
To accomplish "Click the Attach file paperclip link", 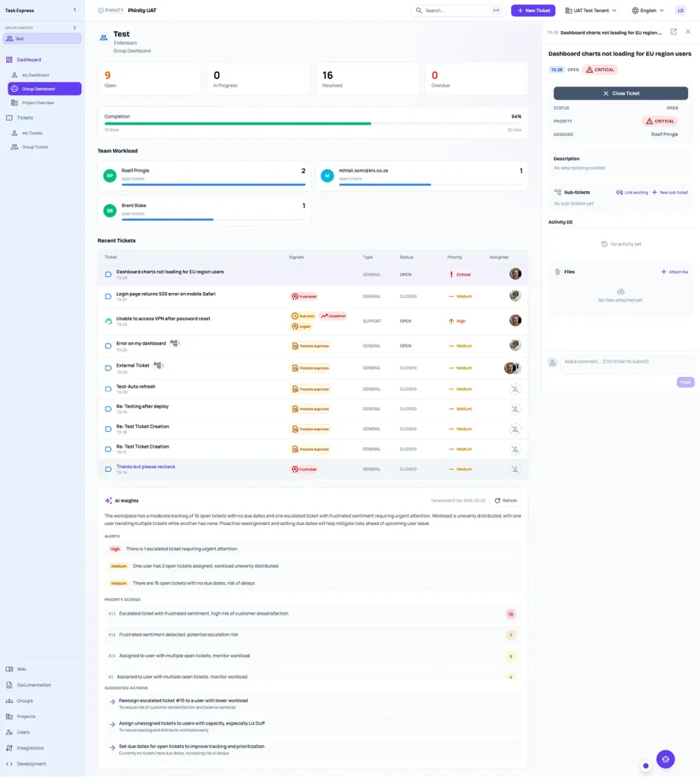I will [x=674, y=272].
